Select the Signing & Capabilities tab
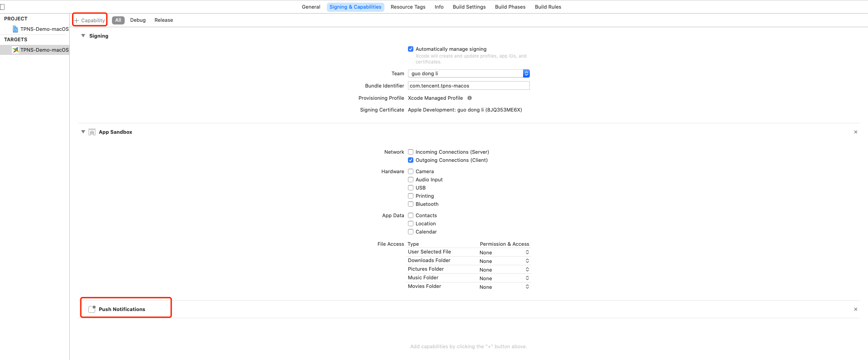This screenshot has height=360, width=868. (x=355, y=7)
